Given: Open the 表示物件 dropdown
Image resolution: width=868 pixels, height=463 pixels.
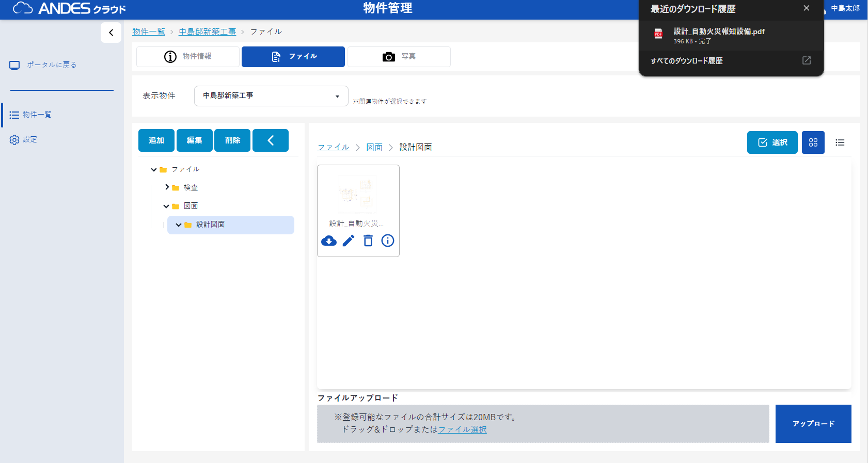Looking at the screenshot, I should click(x=271, y=96).
